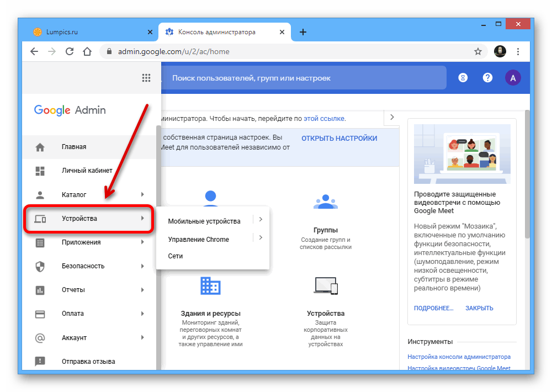Expand the Приложения submenu arrow
This screenshot has width=552, height=392.
[142, 242]
